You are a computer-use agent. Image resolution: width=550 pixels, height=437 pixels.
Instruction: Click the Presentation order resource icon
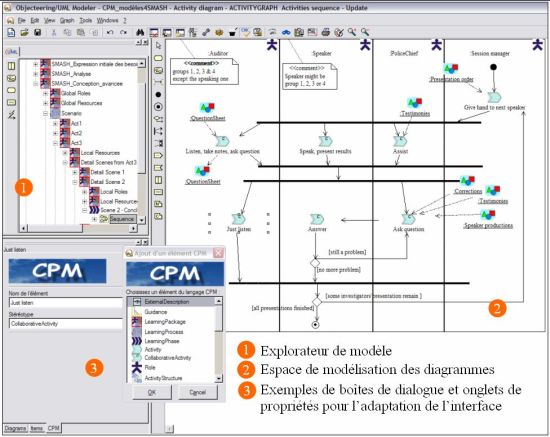[451, 69]
